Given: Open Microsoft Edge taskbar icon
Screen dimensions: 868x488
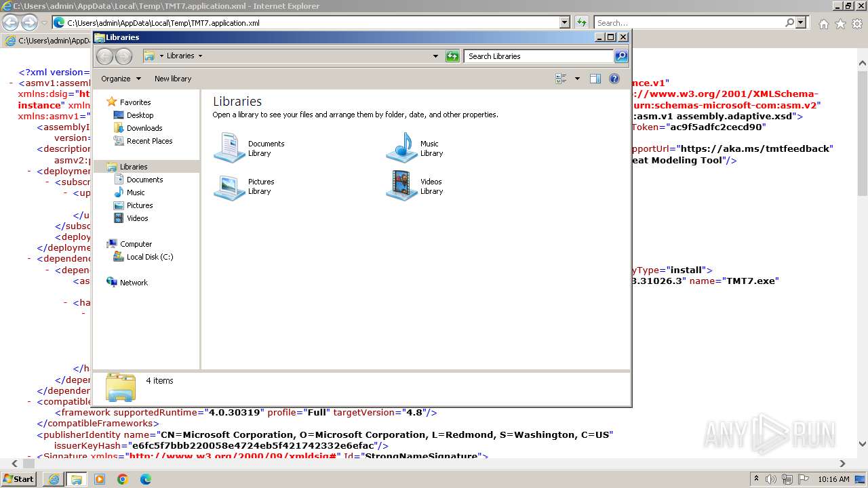Looking at the screenshot, I should pyautogui.click(x=146, y=479).
